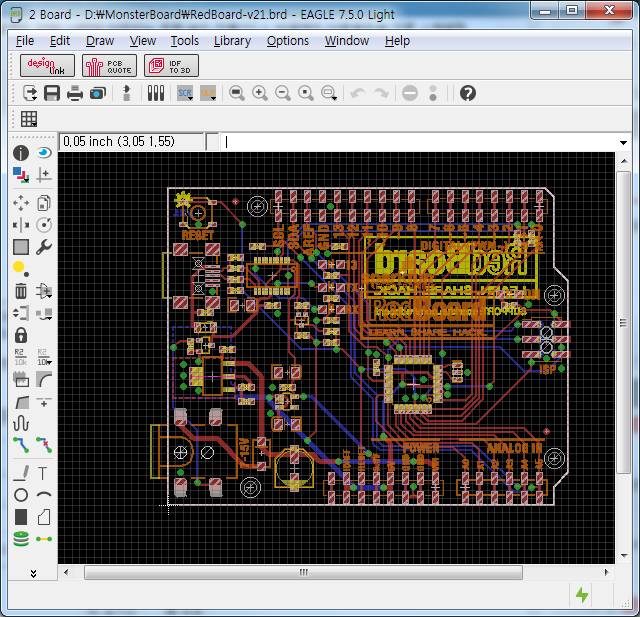
Task: Click the vertical scrollbar down arrow
Action: point(624,556)
